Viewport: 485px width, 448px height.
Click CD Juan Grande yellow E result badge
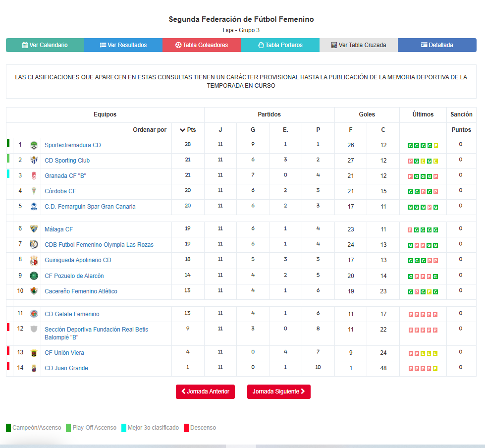(x=435, y=369)
